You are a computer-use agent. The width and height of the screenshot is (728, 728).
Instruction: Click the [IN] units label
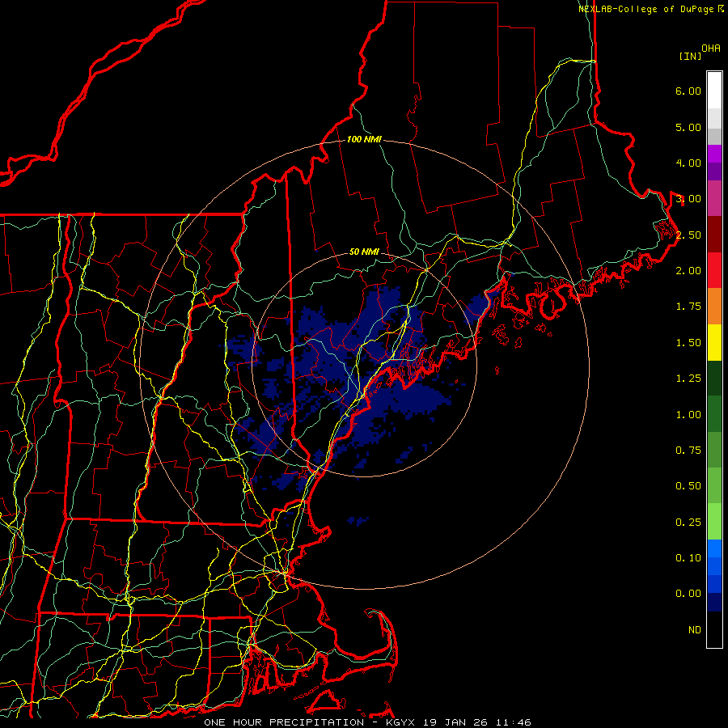(690, 56)
